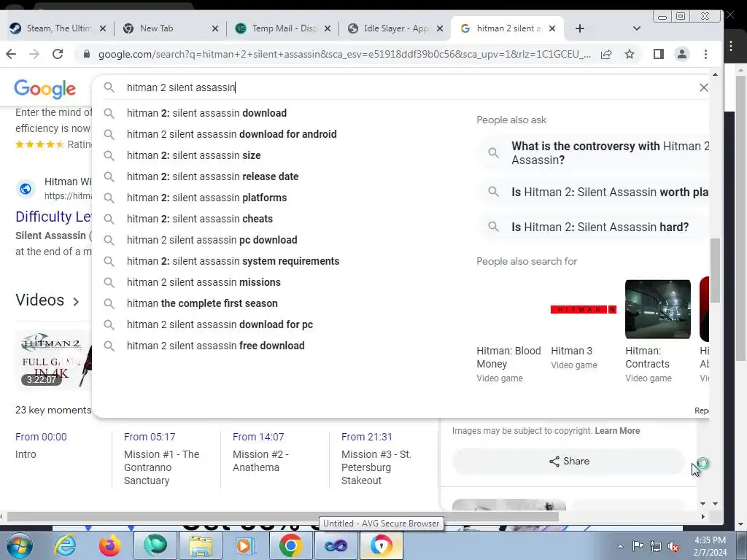Close the Temp Mail tab
747x560 pixels.
coord(328,28)
